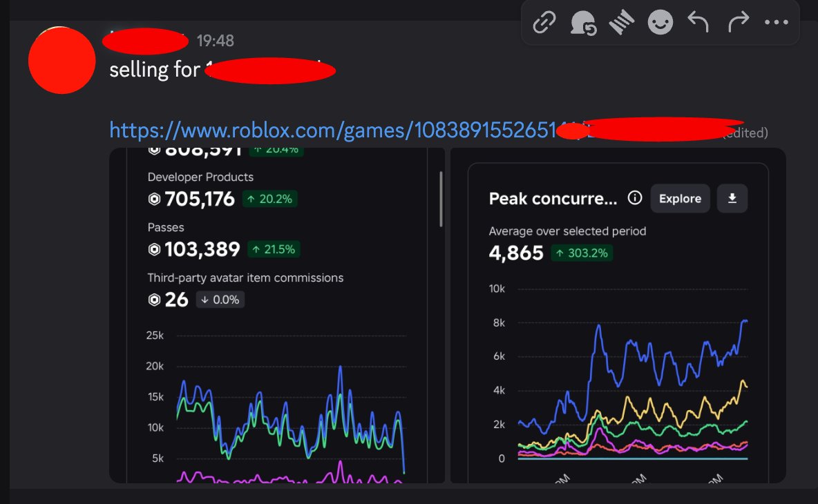Click the Robux icon next to 103,389
Image resolution: width=818 pixels, height=504 pixels.
pyautogui.click(x=155, y=250)
